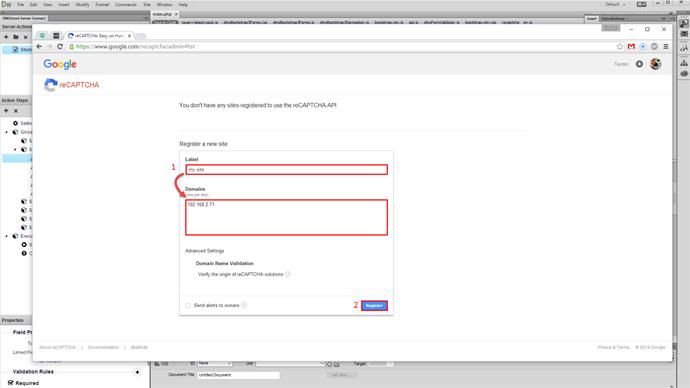This screenshot has height=388, width=690.
Task: Collapse the Global tree node
Action: (x=7, y=132)
